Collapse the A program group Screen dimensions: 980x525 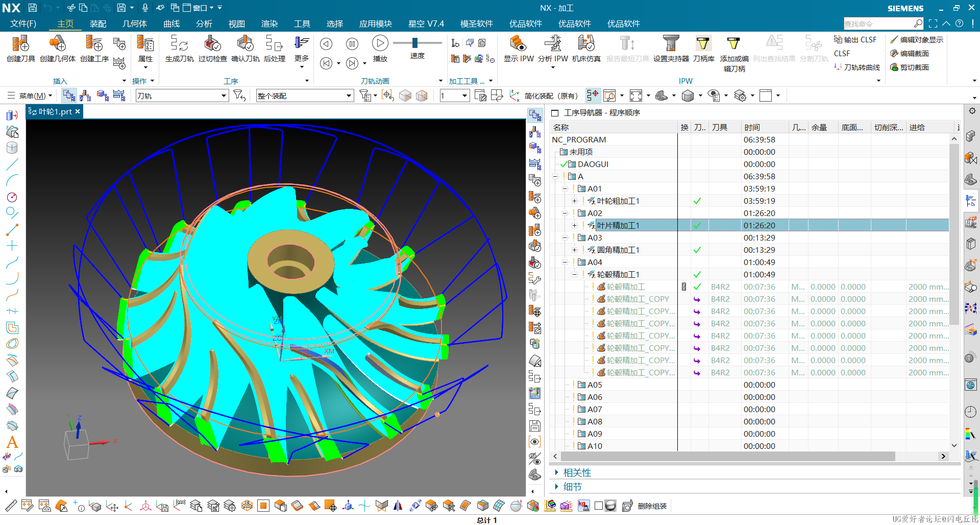(x=555, y=176)
